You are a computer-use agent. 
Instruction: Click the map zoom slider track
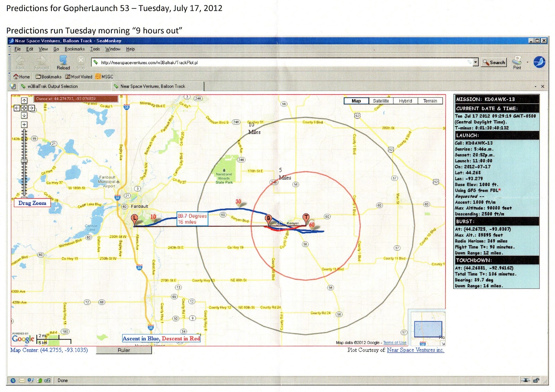coord(24,162)
